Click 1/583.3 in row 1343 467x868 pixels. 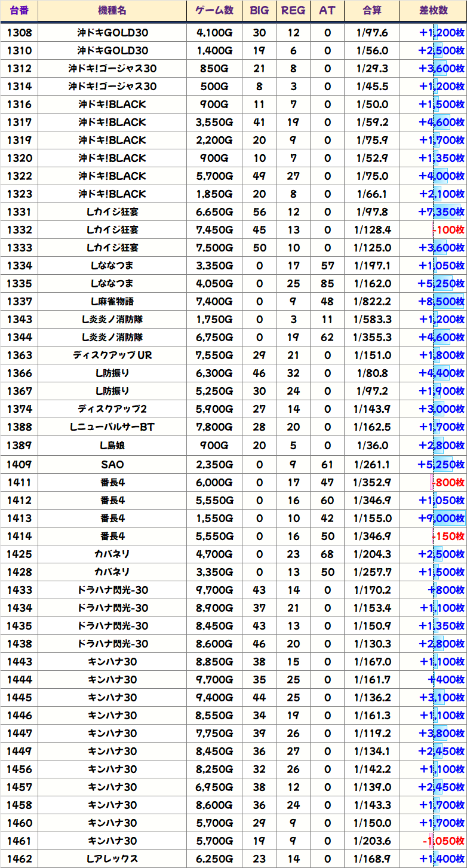tap(372, 320)
